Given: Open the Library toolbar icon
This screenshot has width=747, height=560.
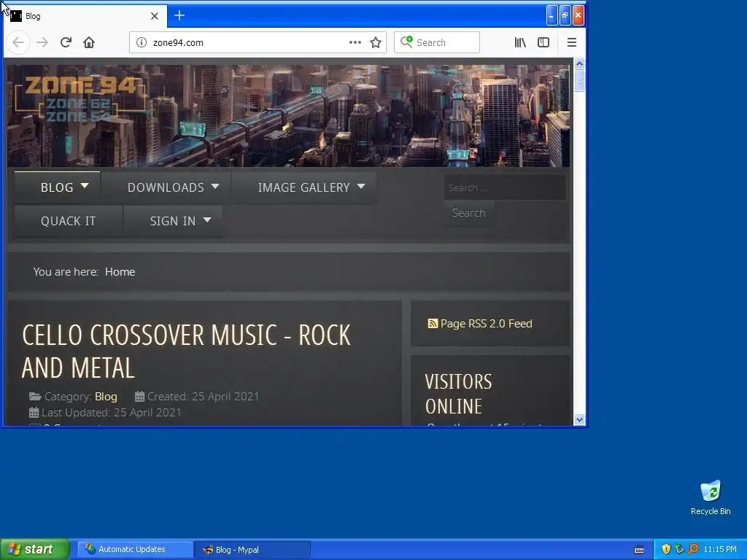Looking at the screenshot, I should click(520, 42).
